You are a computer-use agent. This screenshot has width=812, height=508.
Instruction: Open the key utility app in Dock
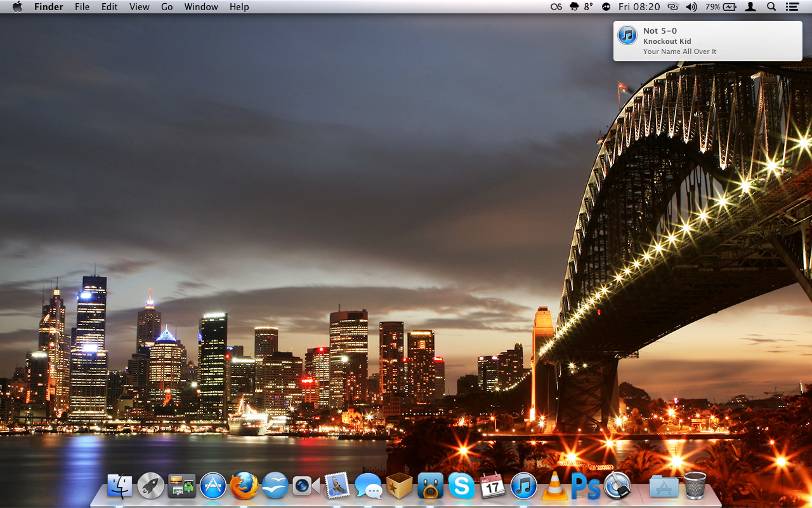pyautogui.click(x=617, y=486)
